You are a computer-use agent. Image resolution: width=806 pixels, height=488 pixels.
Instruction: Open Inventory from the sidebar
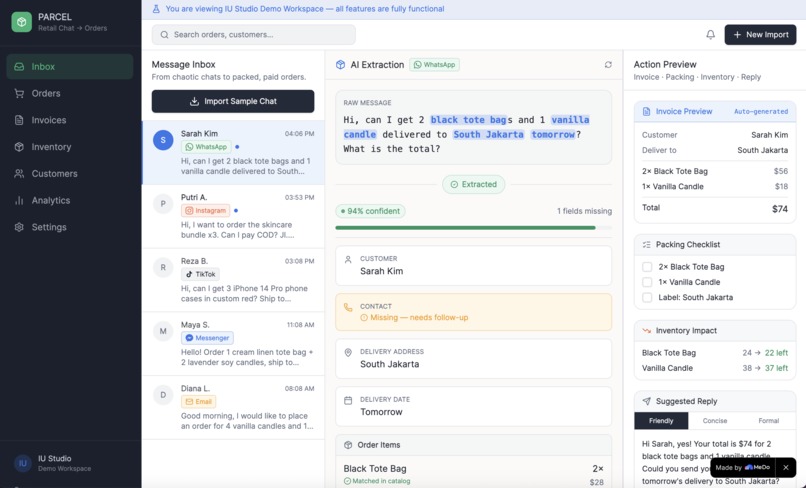tap(70, 147)
